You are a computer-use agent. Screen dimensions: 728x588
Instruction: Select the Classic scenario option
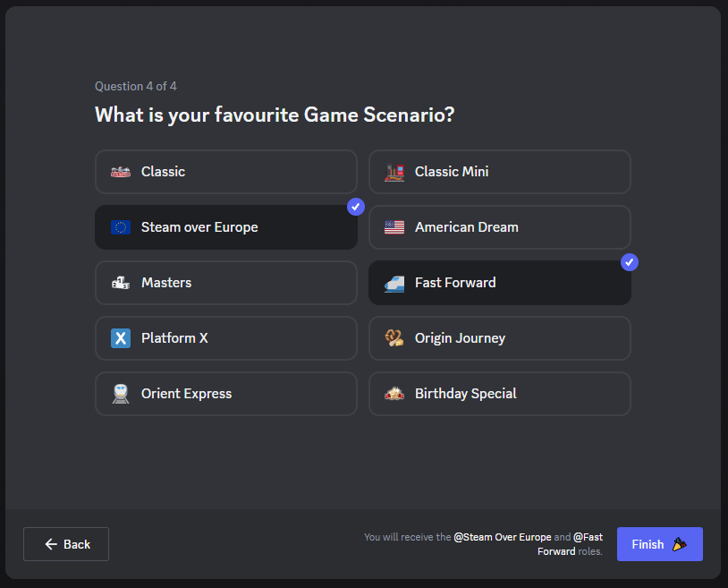pyautogui.click(x=225, y=172)
